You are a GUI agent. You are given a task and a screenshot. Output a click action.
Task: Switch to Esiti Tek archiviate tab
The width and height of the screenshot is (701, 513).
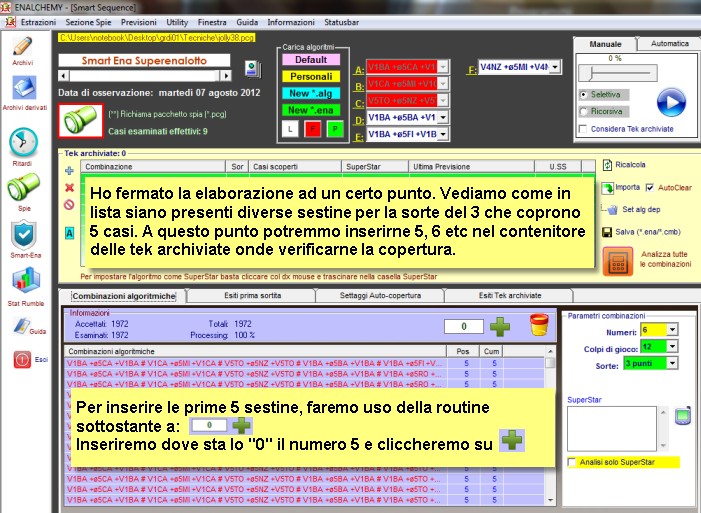click(510, 296)
